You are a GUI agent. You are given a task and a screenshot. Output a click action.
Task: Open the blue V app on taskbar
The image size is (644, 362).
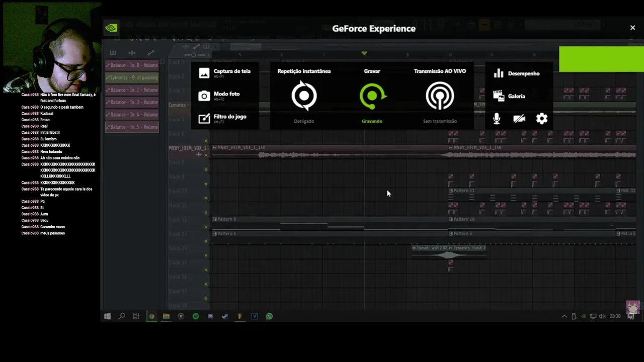[x=255, y=316]
